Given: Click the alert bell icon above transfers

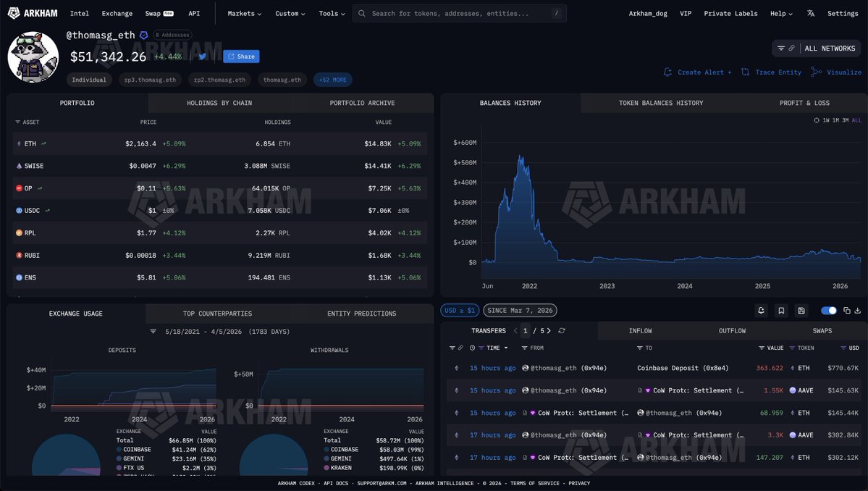Looking at the screenshot, I should point(761,311).
